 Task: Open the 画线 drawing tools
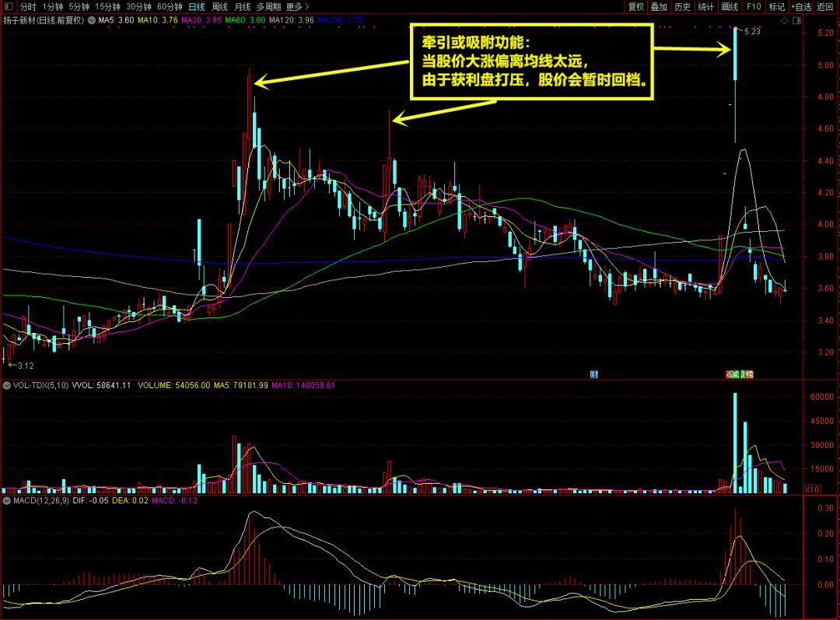(729, 6)
